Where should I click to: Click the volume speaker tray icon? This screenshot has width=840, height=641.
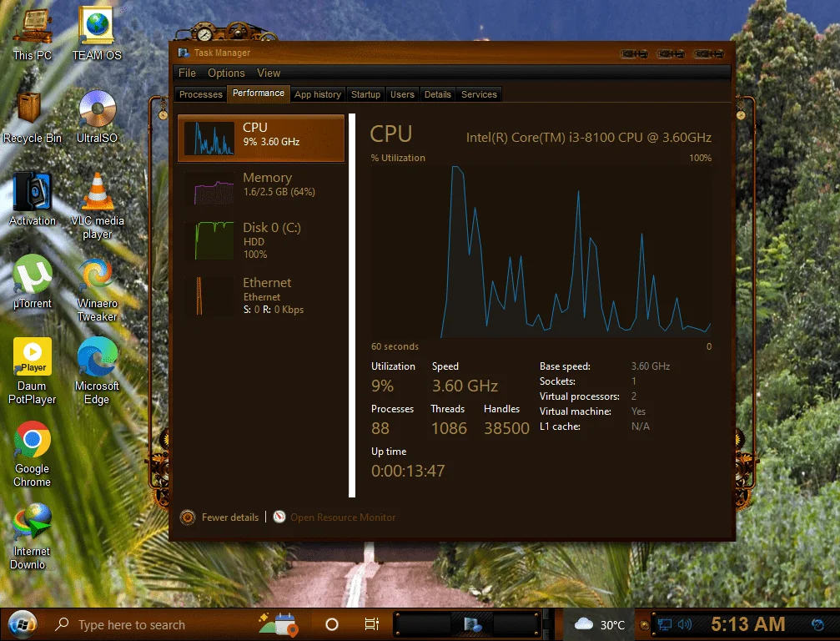tap(684, 625)
